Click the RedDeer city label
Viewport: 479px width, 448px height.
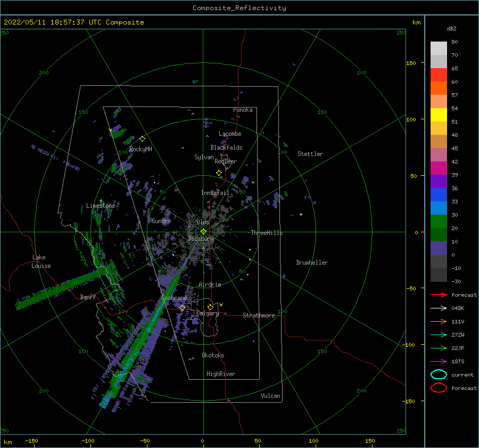(x=226, y=161)
